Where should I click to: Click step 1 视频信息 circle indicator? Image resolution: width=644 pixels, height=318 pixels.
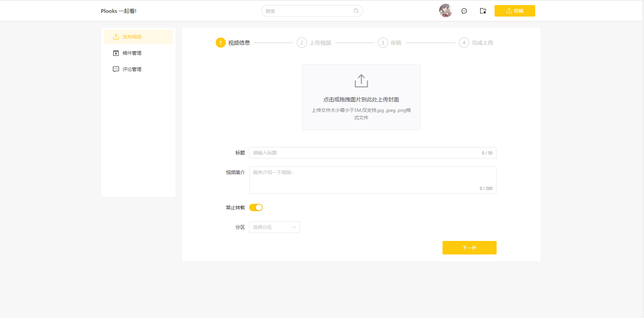(x=221, y=43)
